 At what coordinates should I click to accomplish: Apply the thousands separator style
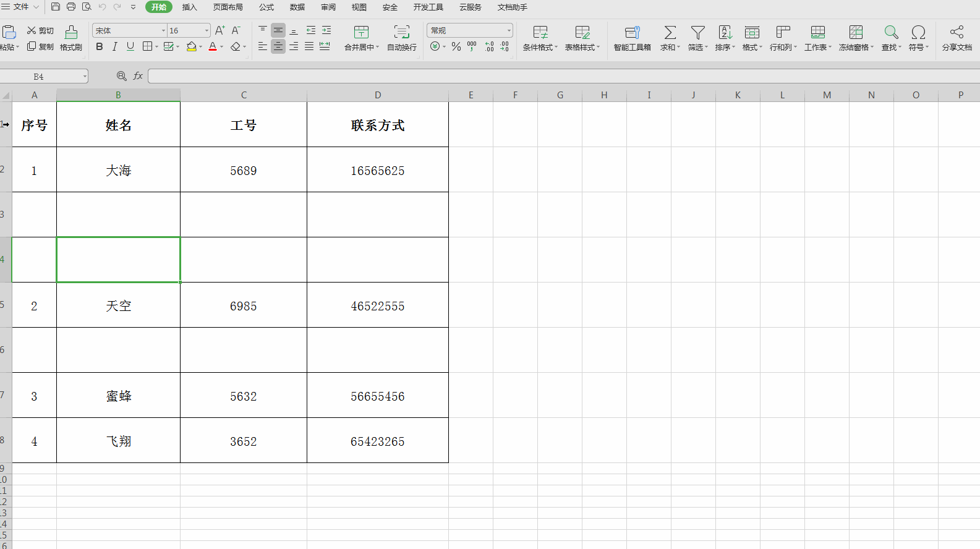click(472, 46)
